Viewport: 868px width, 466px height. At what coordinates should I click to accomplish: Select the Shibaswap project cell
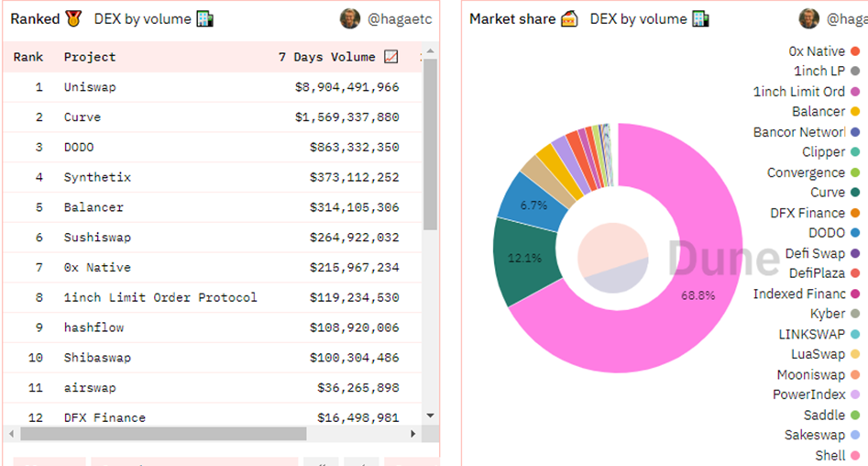coord(97,358)
